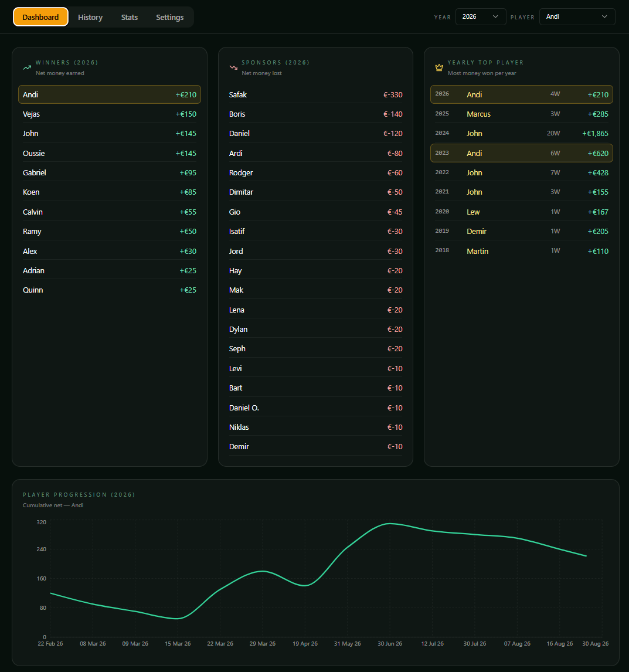The image size is (629, 672).
Task: Switch to the Dashboard tab
Action: [40, 17]
